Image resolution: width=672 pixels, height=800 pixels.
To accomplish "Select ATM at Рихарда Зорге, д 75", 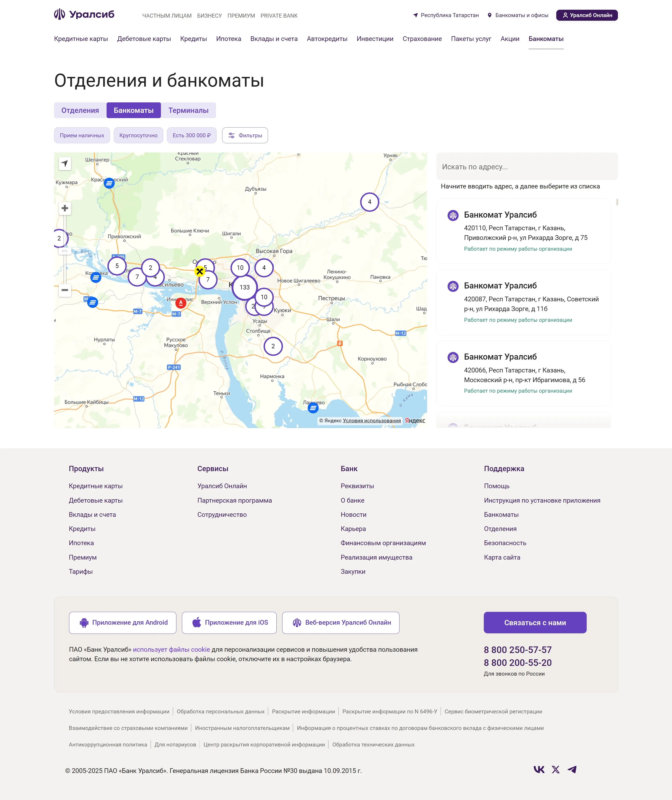I will tap(523, 231).
